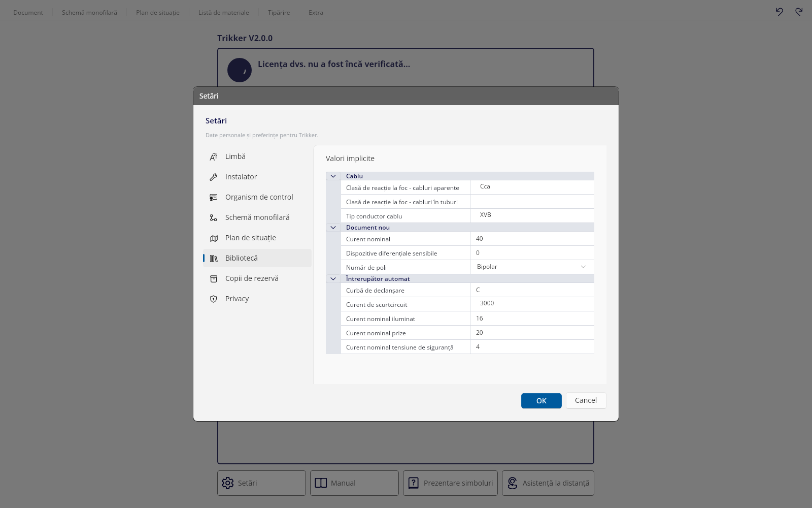Click the Document nou header label
This screenshot has width=812, height=508.
[368, 228]
